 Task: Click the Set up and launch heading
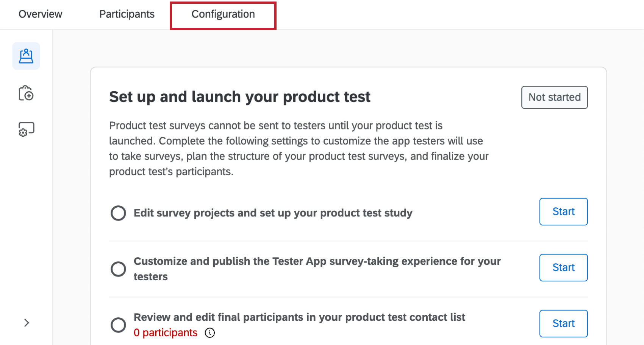[x=239, y=97]
